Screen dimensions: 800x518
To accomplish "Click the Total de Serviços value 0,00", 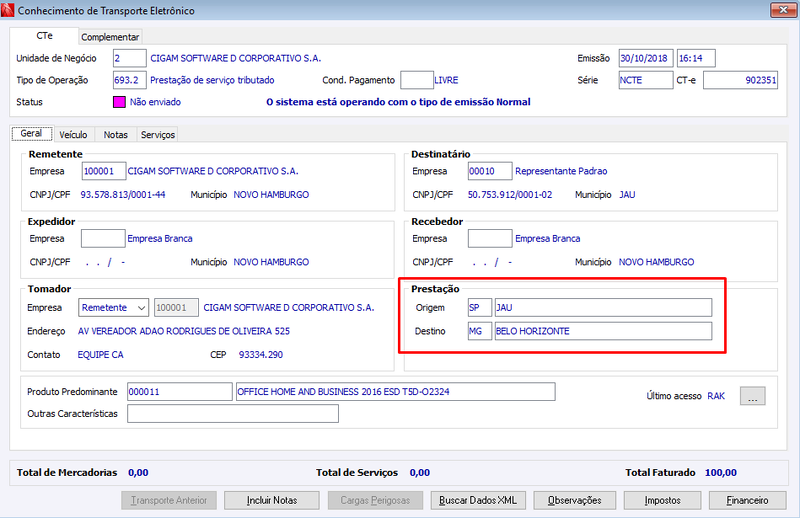I will (420, 473).
